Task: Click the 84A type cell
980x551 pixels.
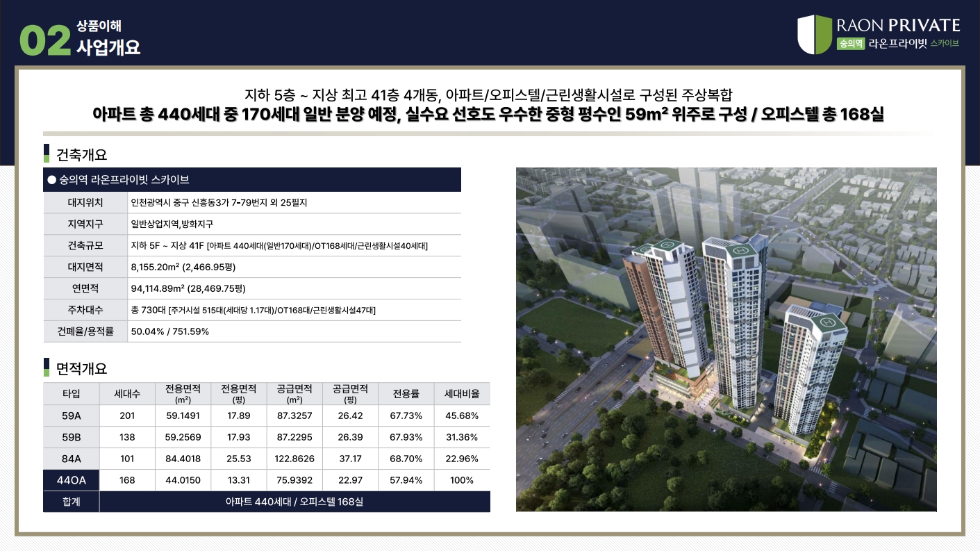Action: click(x=72, y=459)
